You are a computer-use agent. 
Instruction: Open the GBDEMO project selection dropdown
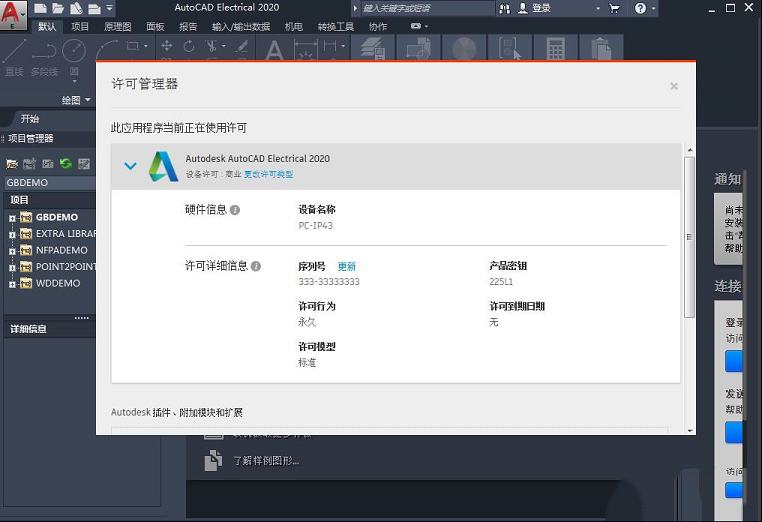pos(48,183)
